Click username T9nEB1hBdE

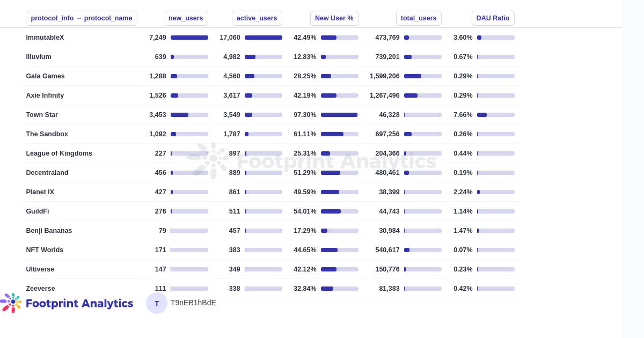tap(193, 303)
